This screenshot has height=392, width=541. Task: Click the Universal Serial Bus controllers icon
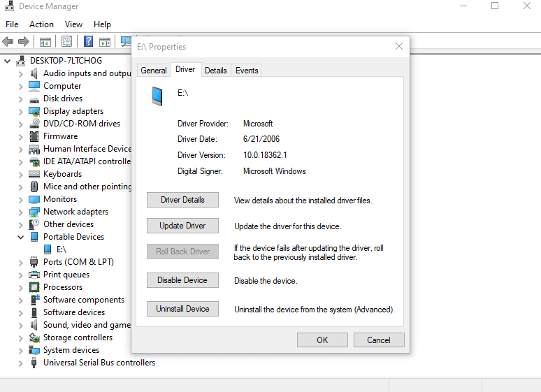click(34, 363)
